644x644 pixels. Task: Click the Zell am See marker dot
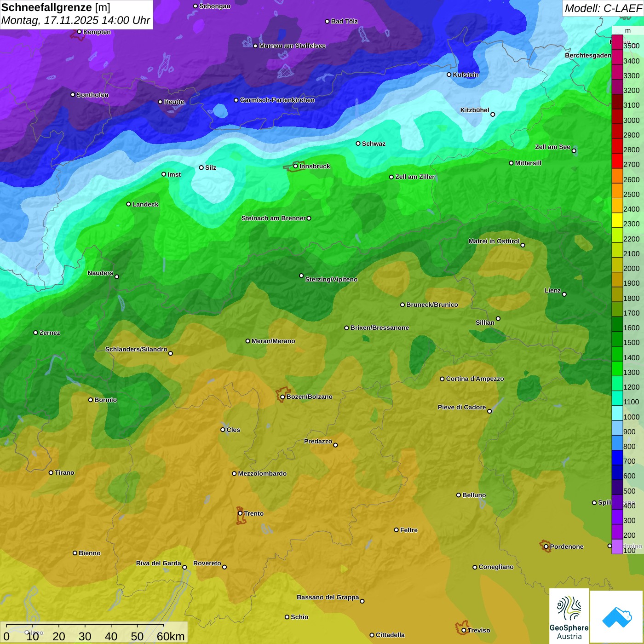(x=574, y=151)
